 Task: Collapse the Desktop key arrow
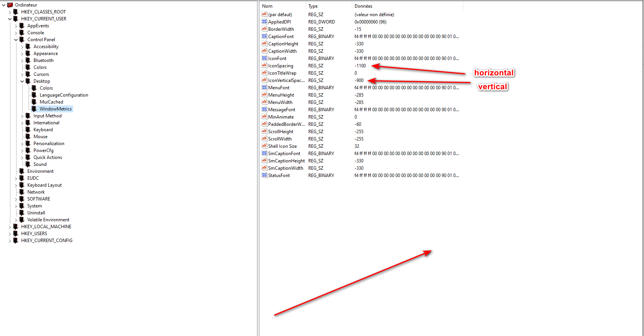click(x=22, y=81)
